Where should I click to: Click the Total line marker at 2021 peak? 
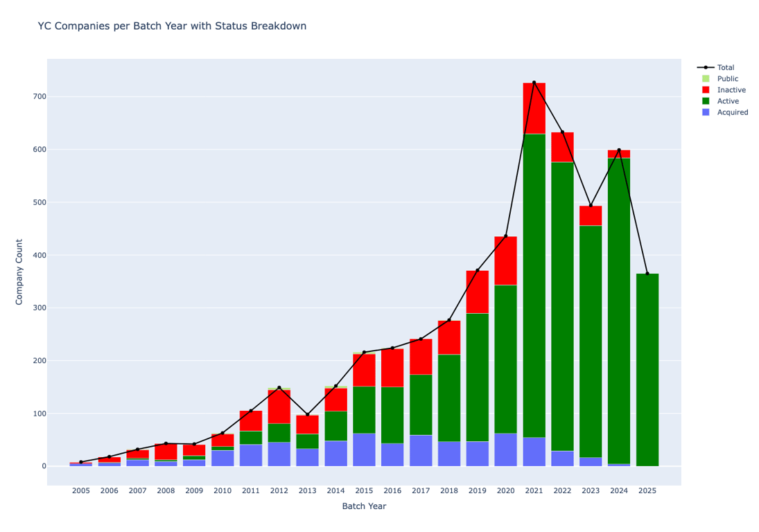(x=534, y=82)
